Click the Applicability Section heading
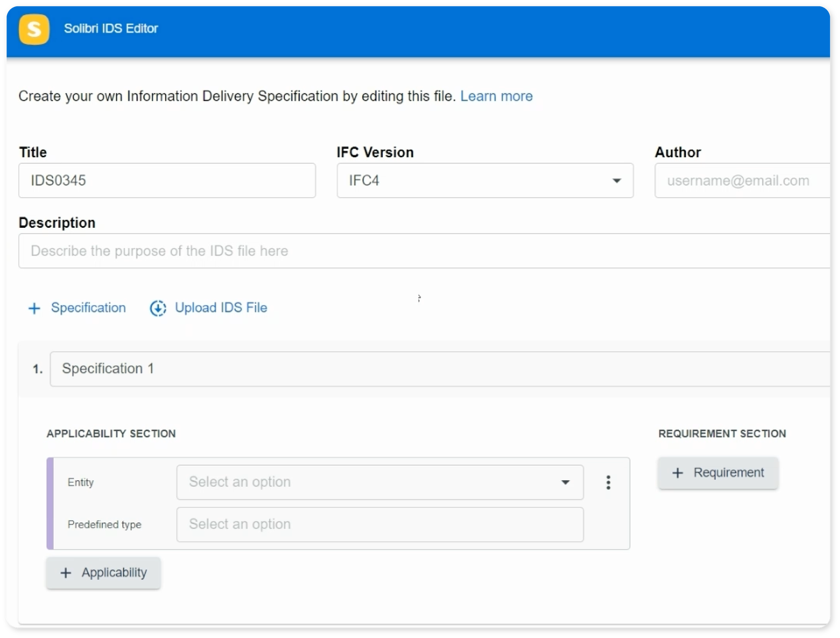Screen dimensions: 840x638 point(111,433)
